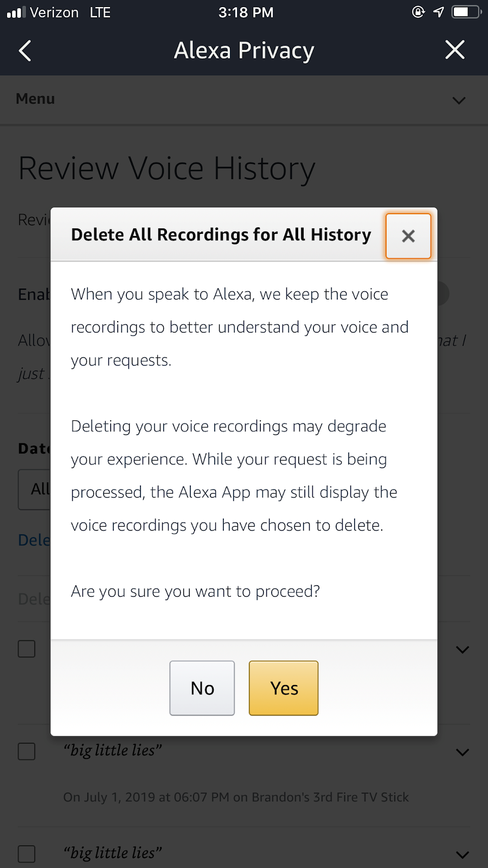Expand the recording row beside the dialog footer
Viewport: 488px width, 868px height.
(462, 649)
